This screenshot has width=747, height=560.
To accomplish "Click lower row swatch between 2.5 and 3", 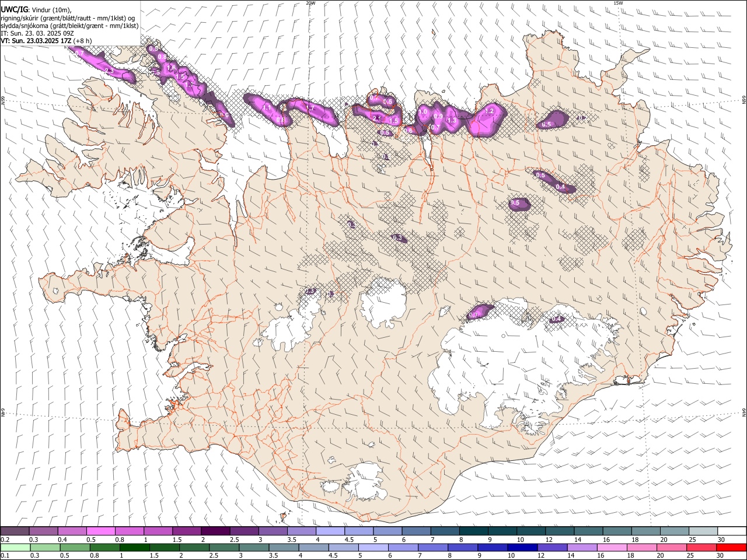I will pyautogui.click(x=224, y=547).
